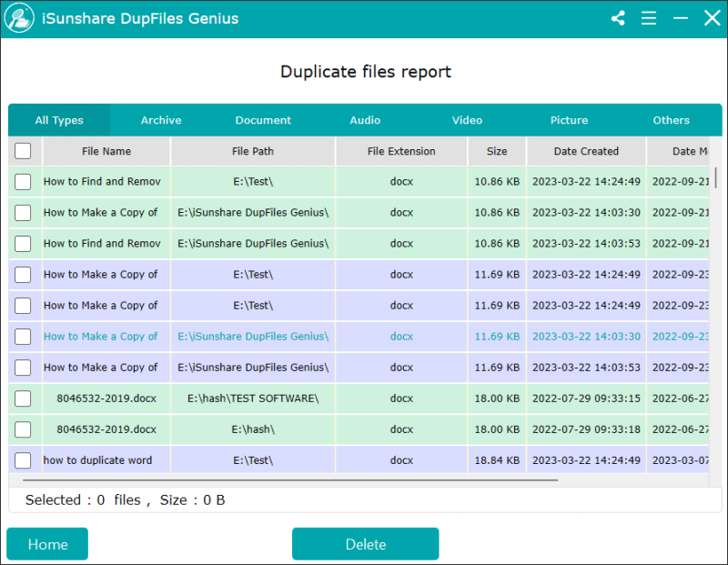The height and width of the screenshot is (565, 728).
Task: Select the 8046532-2019.docx file in TEST SOFTWARE
Action: (23, 399)
